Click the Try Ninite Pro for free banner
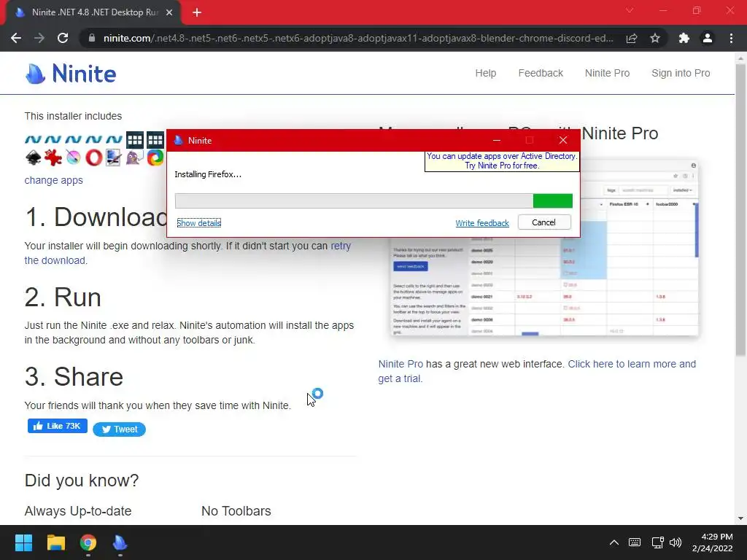The image size is (747, 560). point(502,161)
